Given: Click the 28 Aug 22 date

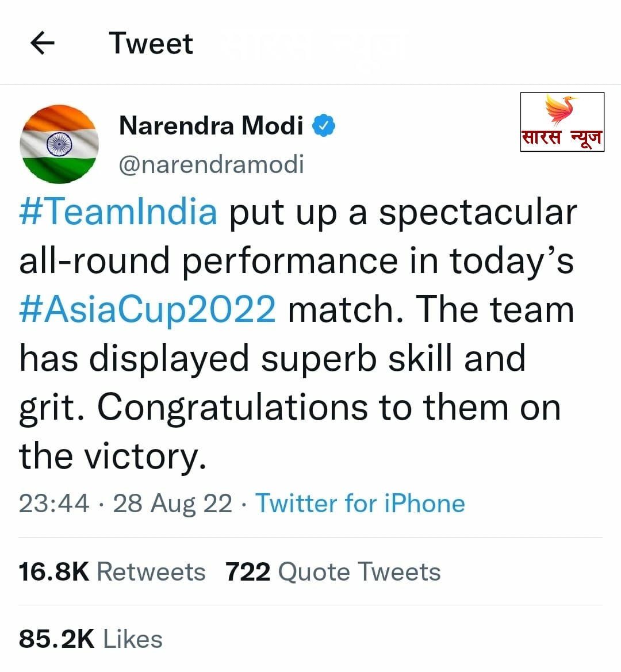Looking at the screenshot, I should click(x=172, y=503).
